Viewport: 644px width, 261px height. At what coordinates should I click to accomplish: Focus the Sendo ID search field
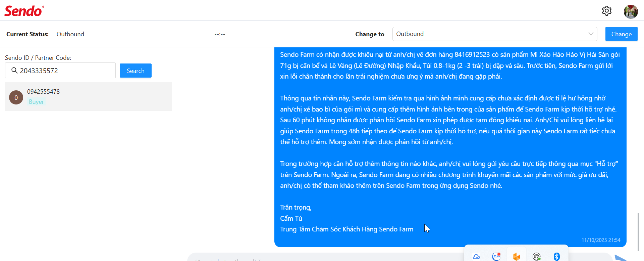(x=60, y=71)
